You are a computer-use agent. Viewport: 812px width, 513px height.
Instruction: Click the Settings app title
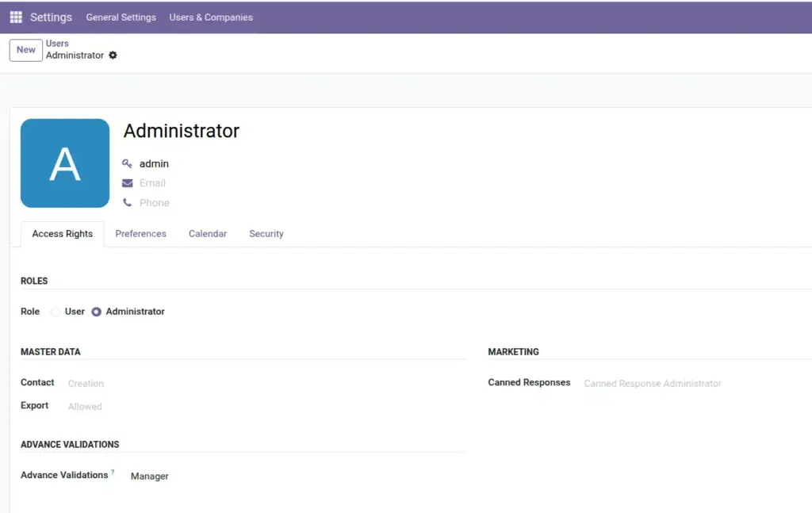[x=51, y=17]
